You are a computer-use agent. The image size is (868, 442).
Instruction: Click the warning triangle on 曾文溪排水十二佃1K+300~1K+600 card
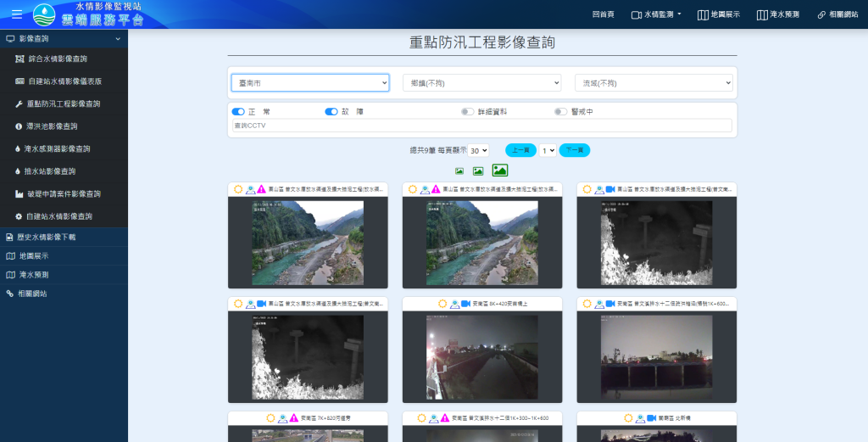(x=445, y=417)
